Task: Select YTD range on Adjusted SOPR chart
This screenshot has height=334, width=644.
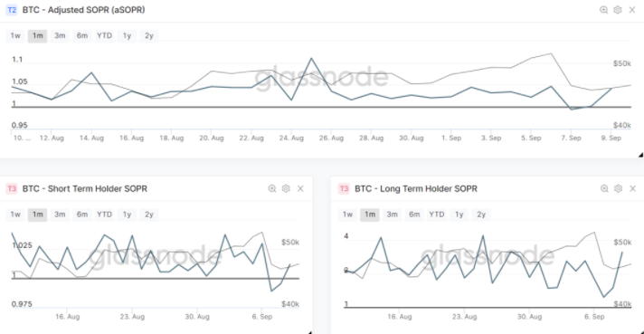Action: [104, 35]
